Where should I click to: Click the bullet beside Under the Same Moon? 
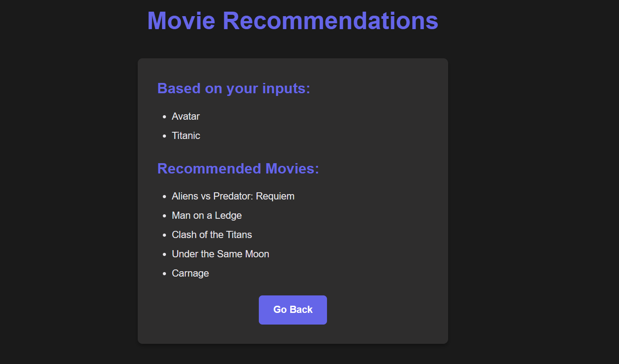coord(164,255)
